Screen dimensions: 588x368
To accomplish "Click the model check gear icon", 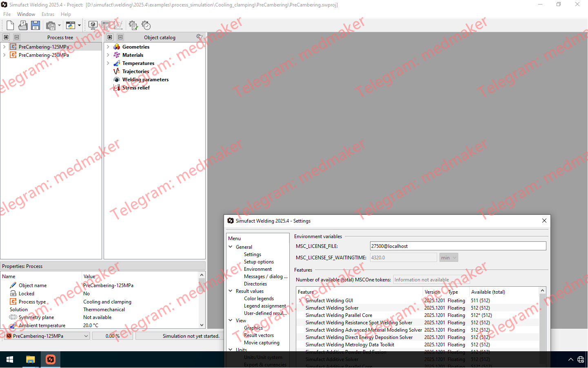I will coord(133,25).
